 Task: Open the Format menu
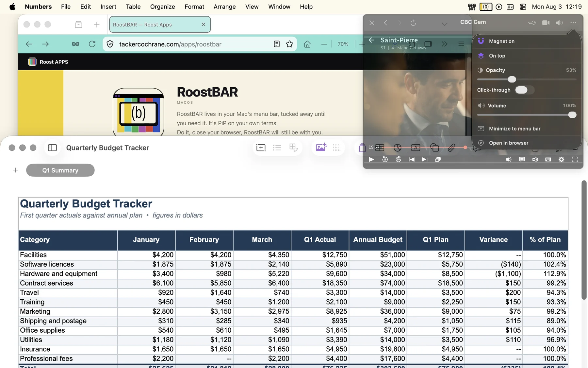click(194, 7)
